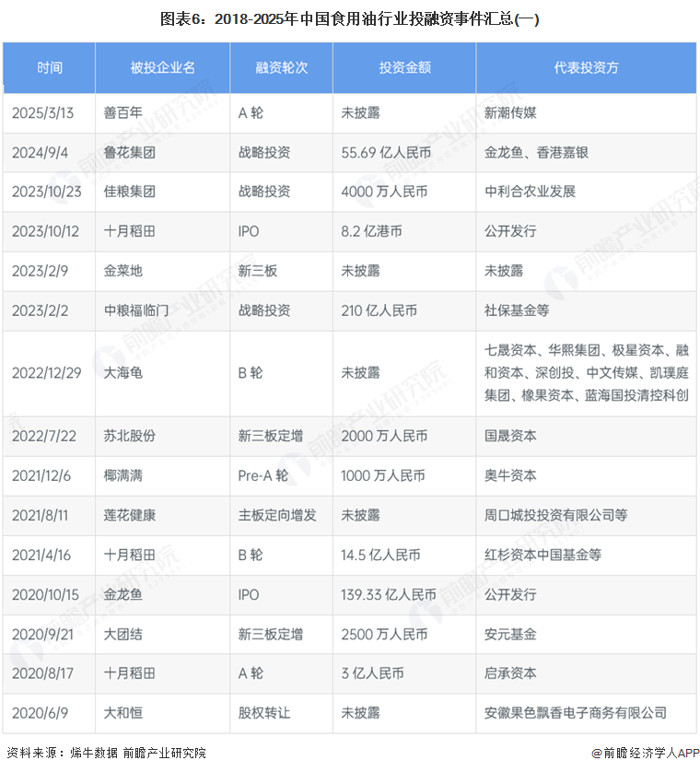The width and height of the screenshot is (700, 772).
Task: Click the date 2023/10/23
Action: (47, 192)
